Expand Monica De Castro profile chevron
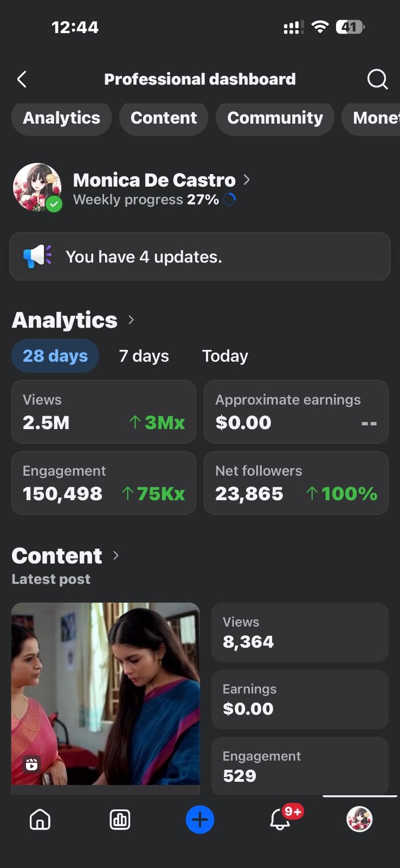Screen dimensions: 400x868 point(247,180)
